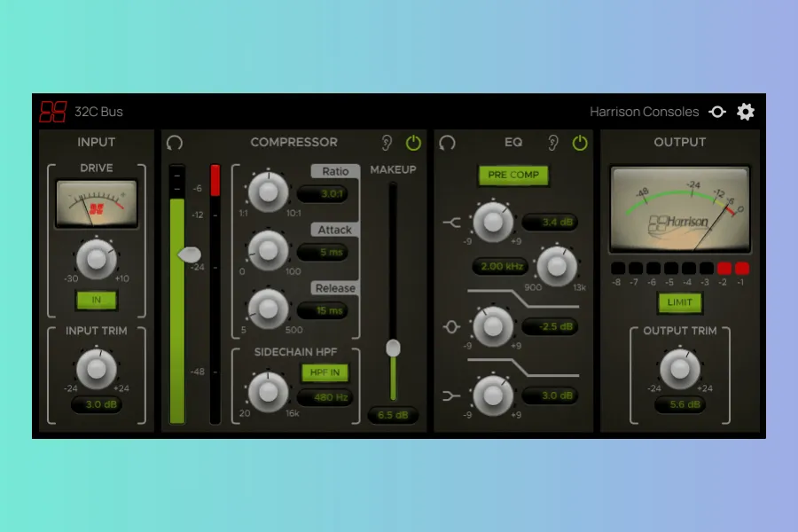Click the Ratio 3.0:1 value field
798x532 pixels.
(x=322, y=194)
